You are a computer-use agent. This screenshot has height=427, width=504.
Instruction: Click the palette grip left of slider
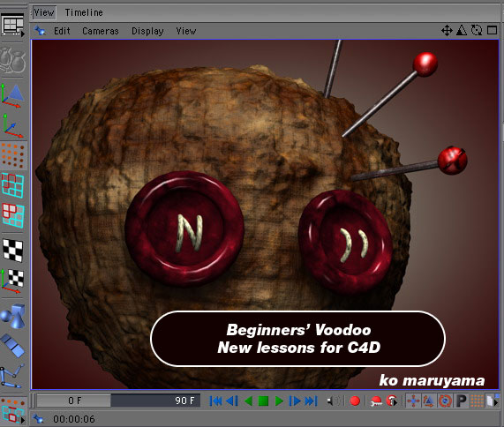33,401
